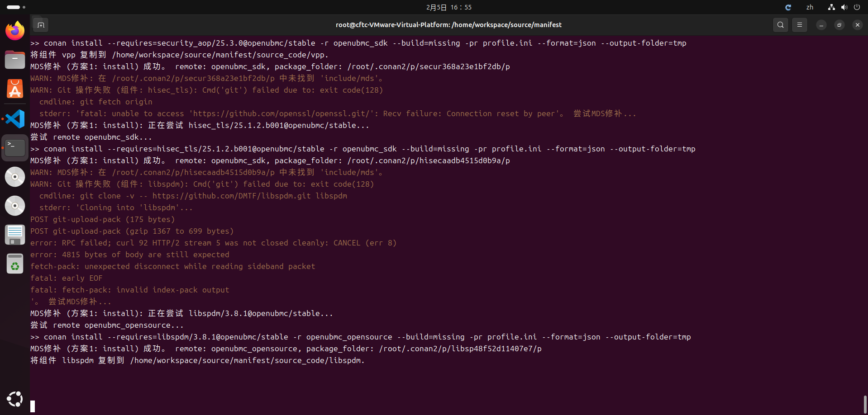Restore down the terminal window
The width and height of the screenshot is (868, 415).
[839, 25]
